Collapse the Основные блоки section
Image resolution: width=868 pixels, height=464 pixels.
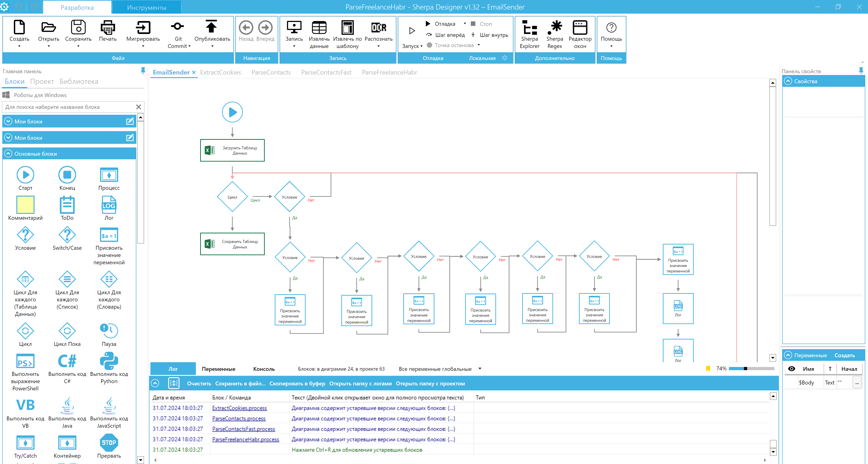pos(8,154)
